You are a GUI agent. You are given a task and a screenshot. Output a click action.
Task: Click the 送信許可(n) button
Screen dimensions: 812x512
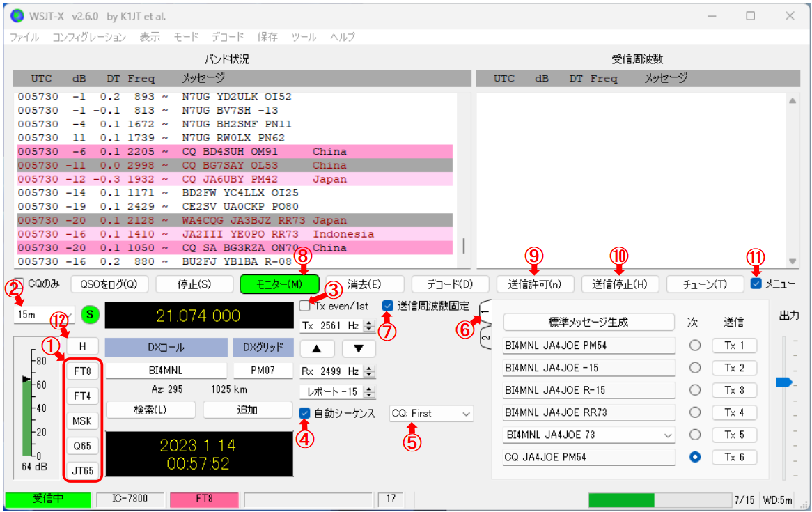pyautogui.click(x=535, y=284)
